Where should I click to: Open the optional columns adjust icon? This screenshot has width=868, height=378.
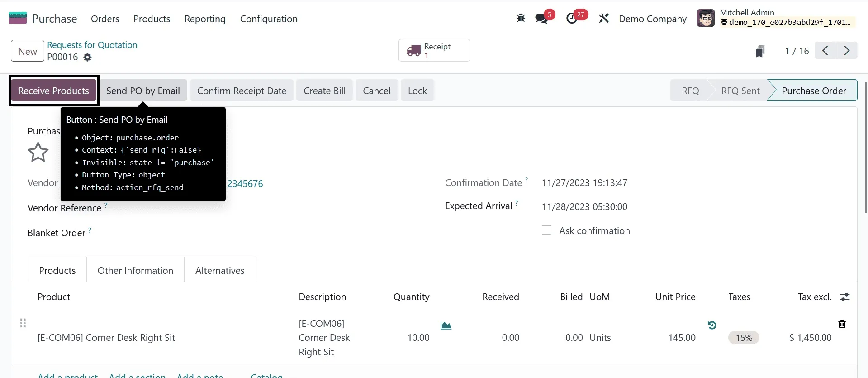[x=845, y=297]
